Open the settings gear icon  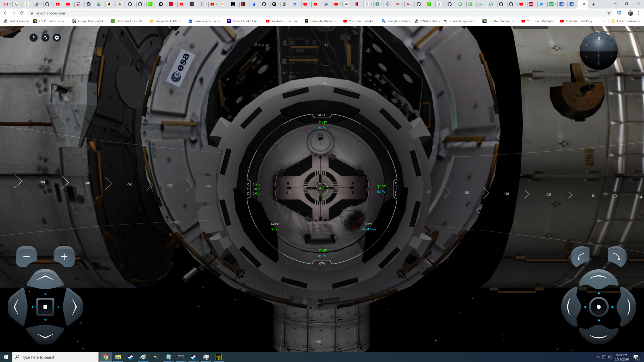57,38
